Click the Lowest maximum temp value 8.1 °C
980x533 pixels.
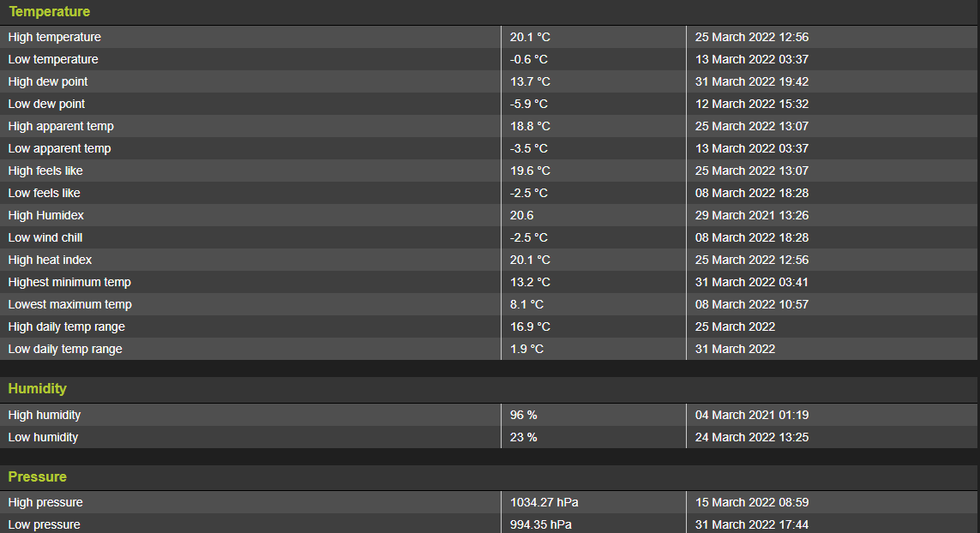click(526, 304)
